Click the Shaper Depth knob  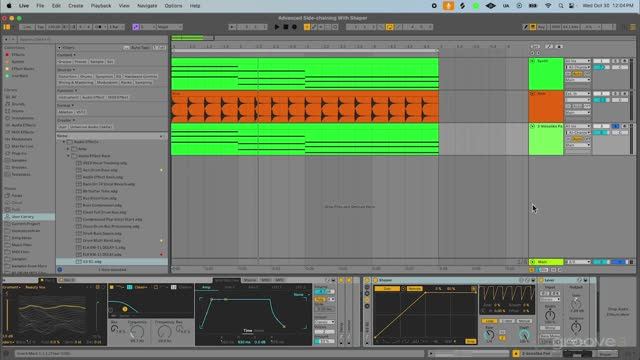pyautogui.click(x=524, y=335)
